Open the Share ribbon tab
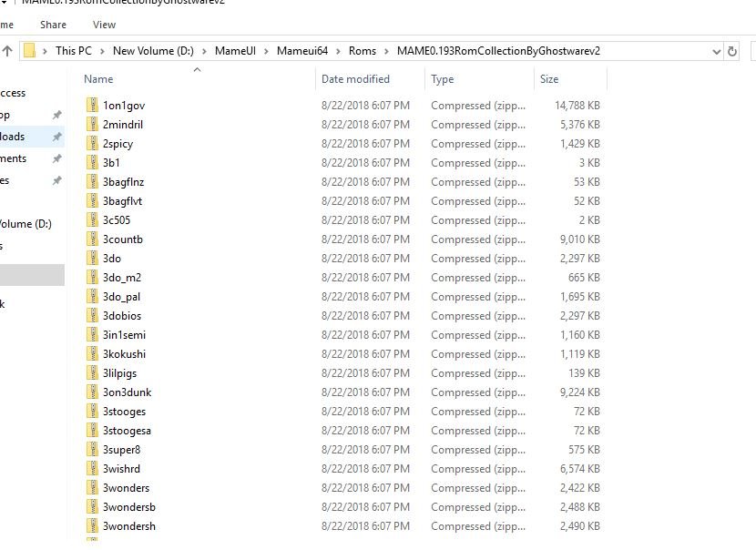756x550 pixels. [x=53, y=25]
